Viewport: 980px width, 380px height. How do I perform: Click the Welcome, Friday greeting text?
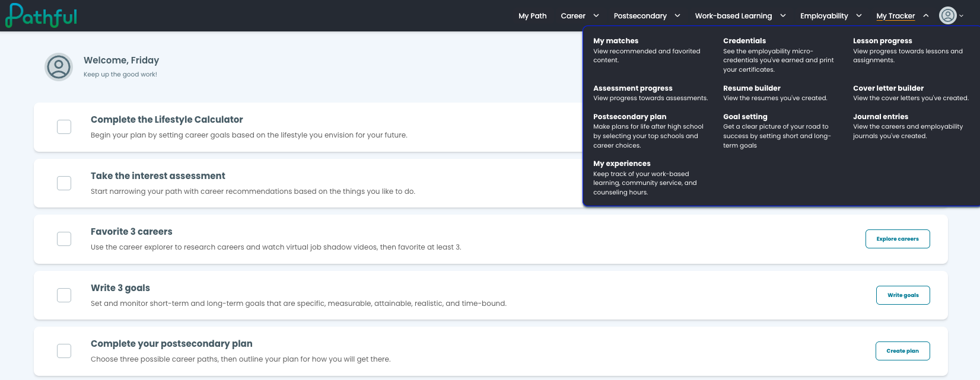point(121,60)
